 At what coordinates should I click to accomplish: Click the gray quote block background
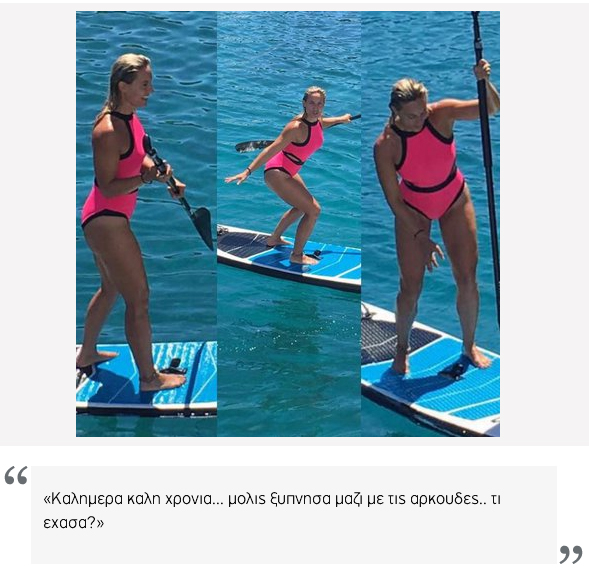tap(294, 515)
